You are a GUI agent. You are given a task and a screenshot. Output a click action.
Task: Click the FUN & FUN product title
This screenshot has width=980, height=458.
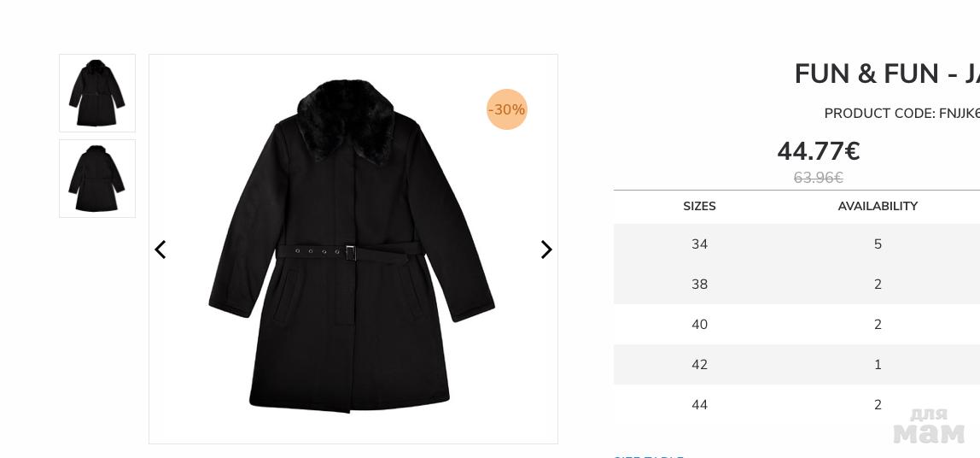887,73
